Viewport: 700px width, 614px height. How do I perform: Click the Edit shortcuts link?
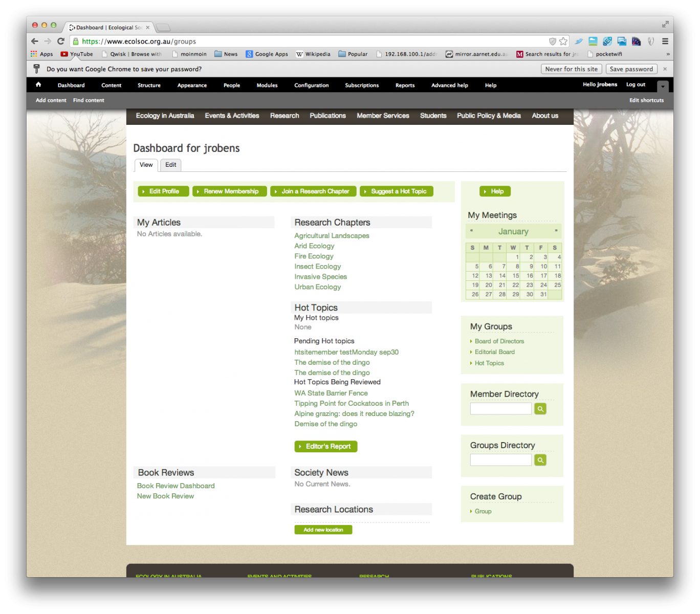pyautogui.click(x=646, y=100)
